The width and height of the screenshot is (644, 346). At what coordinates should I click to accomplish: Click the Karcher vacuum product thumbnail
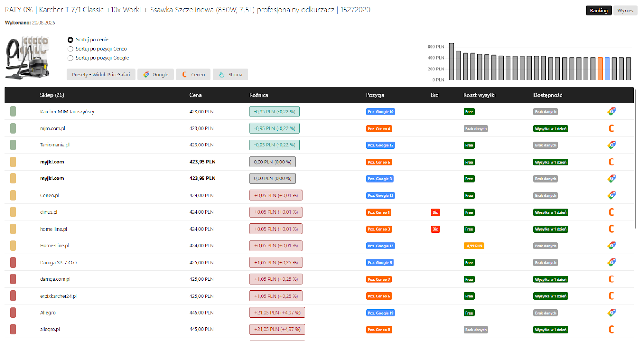point(28,58)
